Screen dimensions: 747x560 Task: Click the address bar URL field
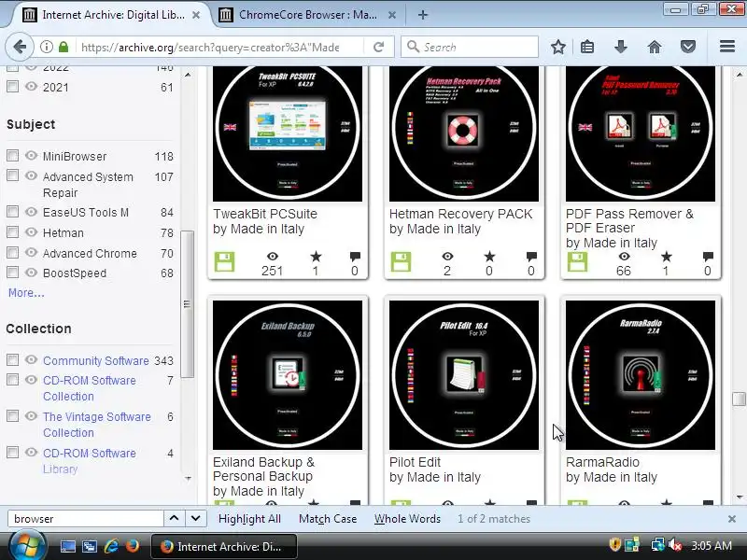209,48
